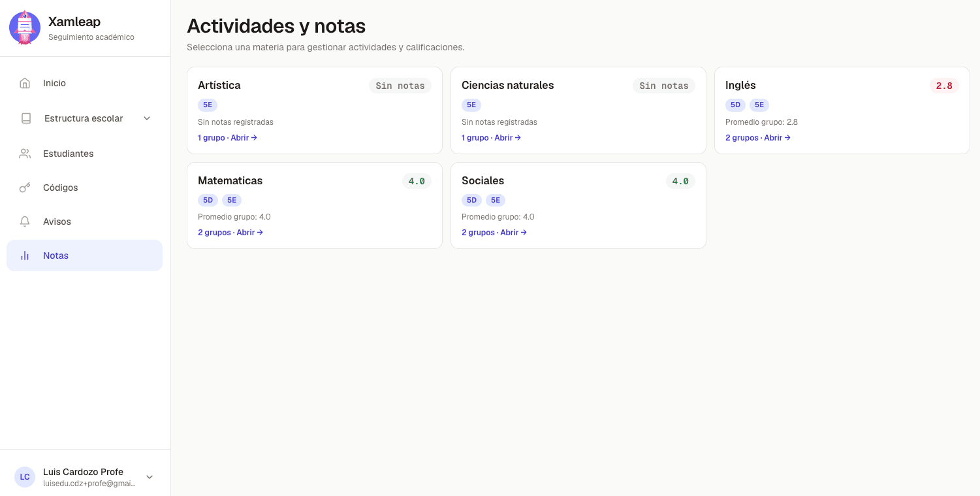Click the people icon beside Estudiantes
Image resolution: width=980 pixels, height=496 pixels.
[25, 154]
